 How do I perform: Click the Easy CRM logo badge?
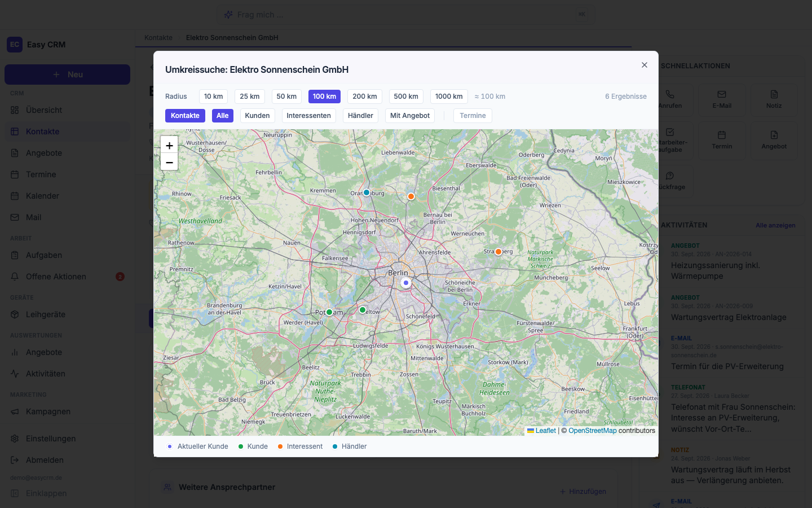point(15,45)
